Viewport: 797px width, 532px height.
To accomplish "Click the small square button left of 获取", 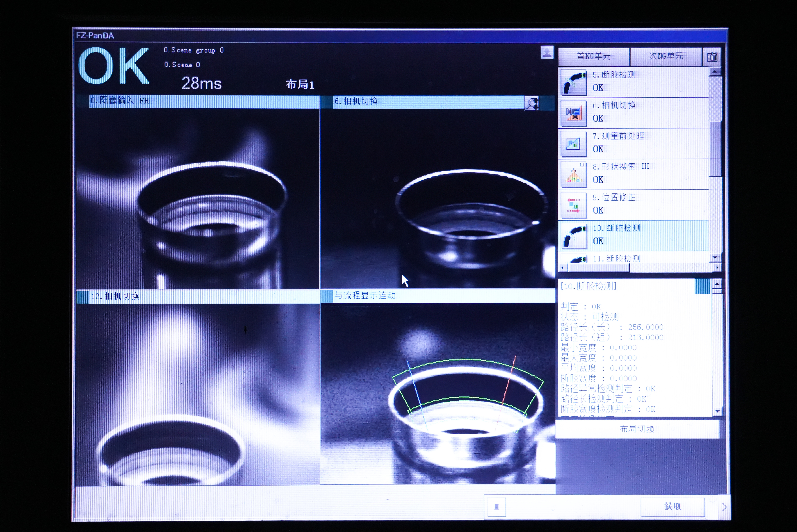I will tap(496, 507).
